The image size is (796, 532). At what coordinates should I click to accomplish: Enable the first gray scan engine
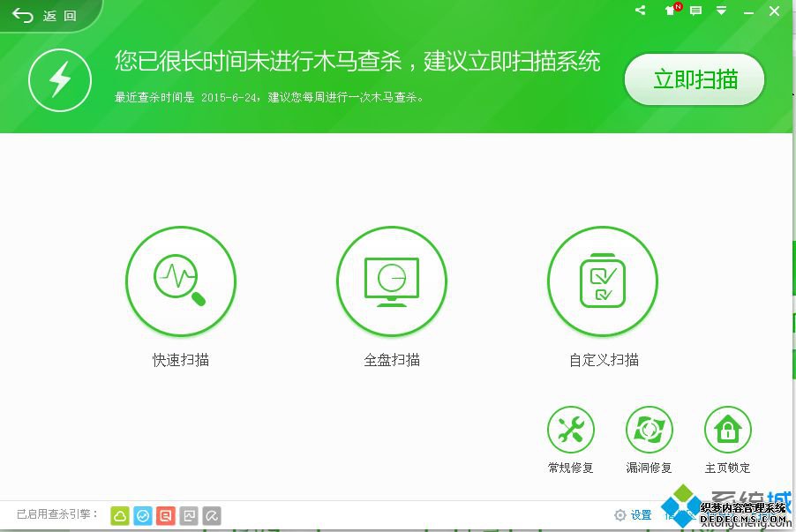coord(189,516)
